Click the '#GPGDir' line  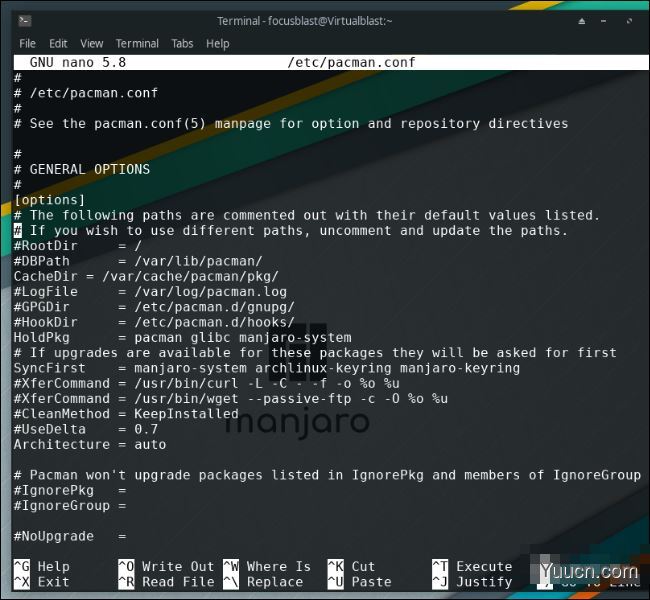pos(154,307)
